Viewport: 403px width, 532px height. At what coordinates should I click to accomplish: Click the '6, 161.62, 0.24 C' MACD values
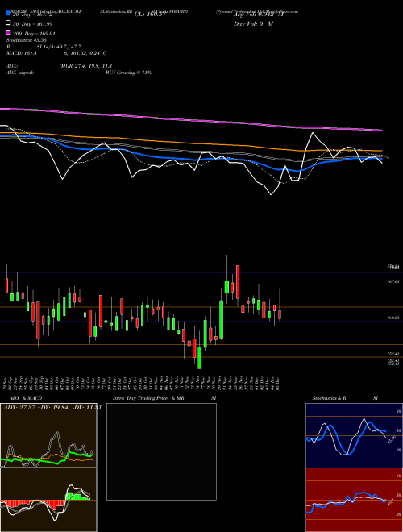[85, 53]
